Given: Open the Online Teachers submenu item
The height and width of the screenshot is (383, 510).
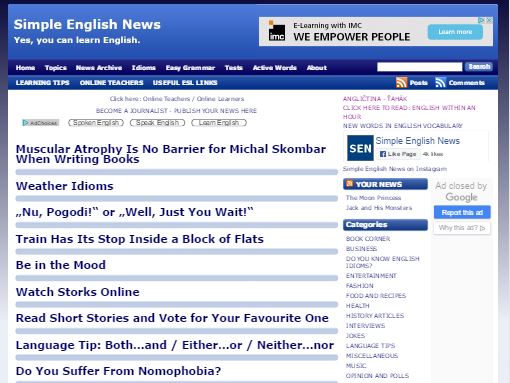Looking at the screenshot, I should [111, 83].
